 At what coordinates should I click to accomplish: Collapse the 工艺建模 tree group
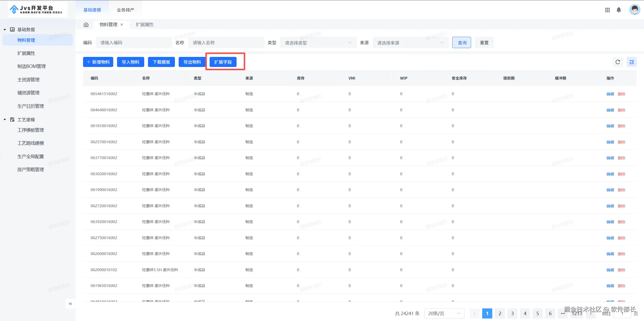coord(5,120)
